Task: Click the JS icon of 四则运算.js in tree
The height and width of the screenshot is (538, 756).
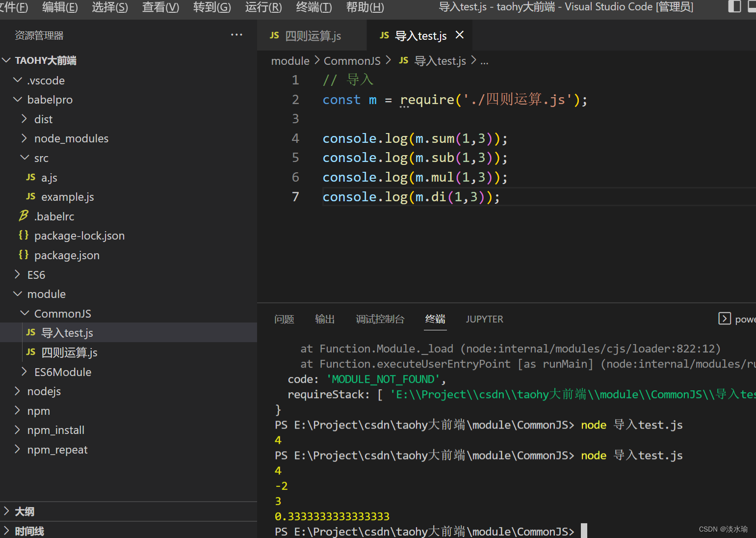Action: pos(31,352)
